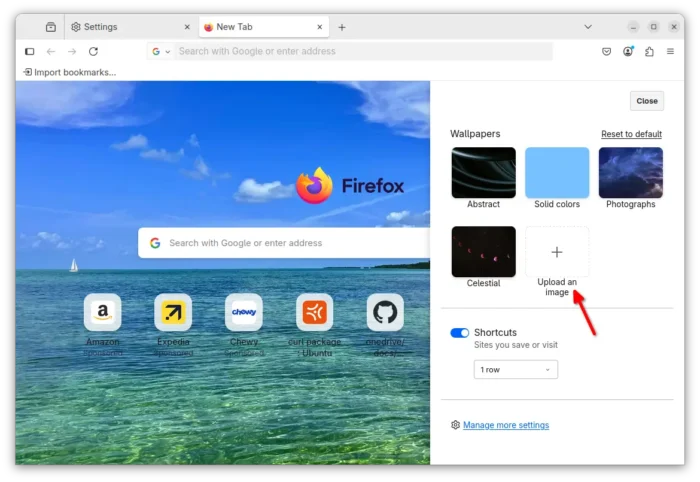The image size is (700, 482).
Task: Select the Celestial wallpaper thumbnail
Action: (x=483, y=252)
